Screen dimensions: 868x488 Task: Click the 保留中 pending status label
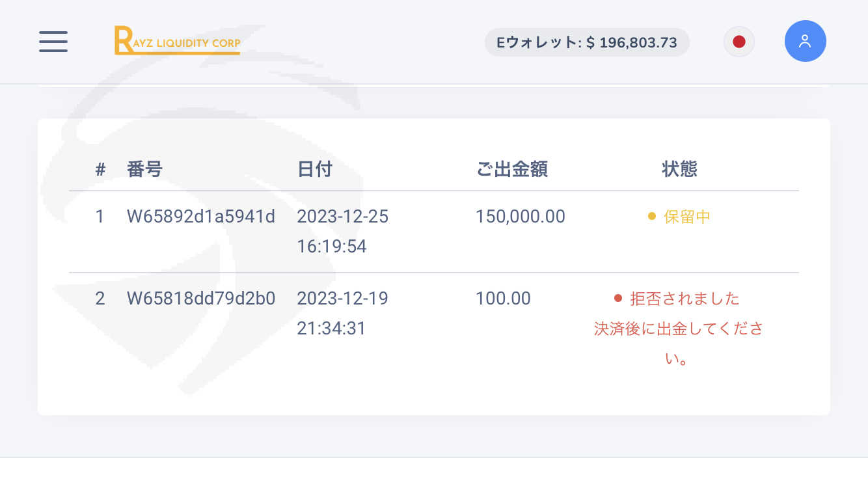[686, 217]
